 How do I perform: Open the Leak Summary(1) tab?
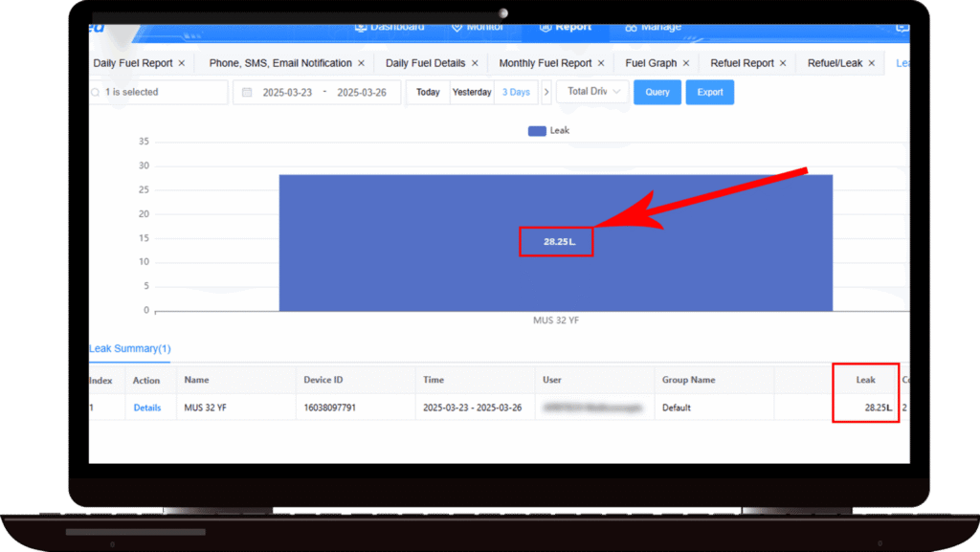point(129,348)
